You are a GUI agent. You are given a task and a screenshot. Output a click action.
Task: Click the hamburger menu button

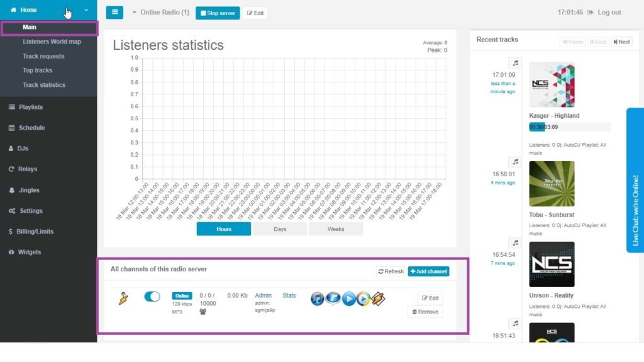(114, 13)
